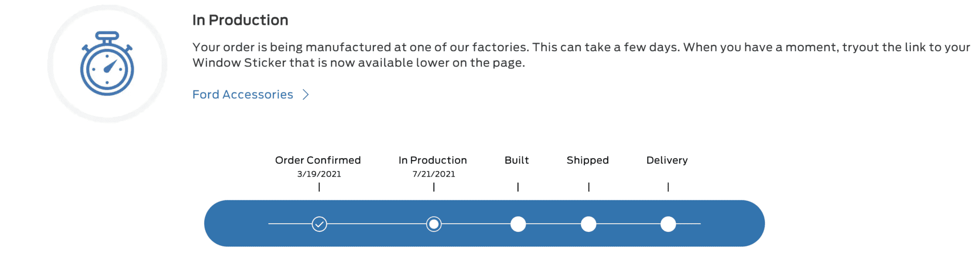Select the In Production progress dot
Viewport: 980px width, 266px height.
pyautogui.click(x=434, y=224)
